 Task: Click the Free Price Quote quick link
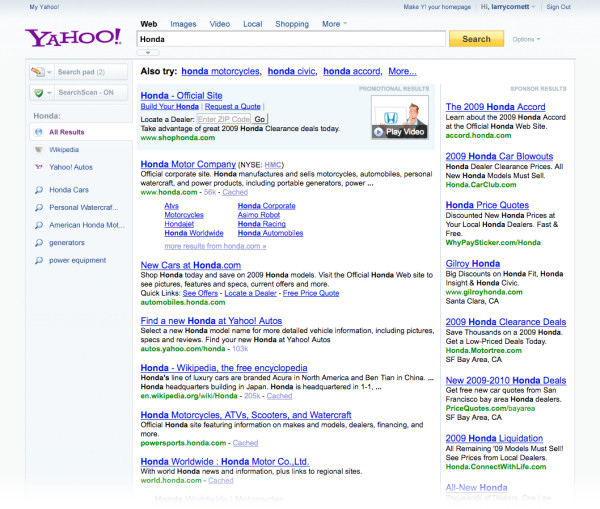point(311,293)
